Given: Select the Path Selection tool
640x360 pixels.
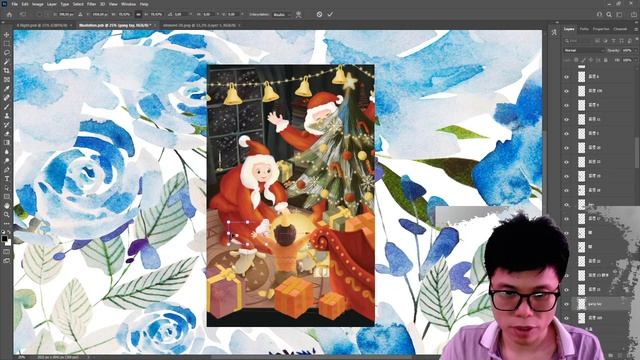Looking at the screenshot, I should point(7,187).
